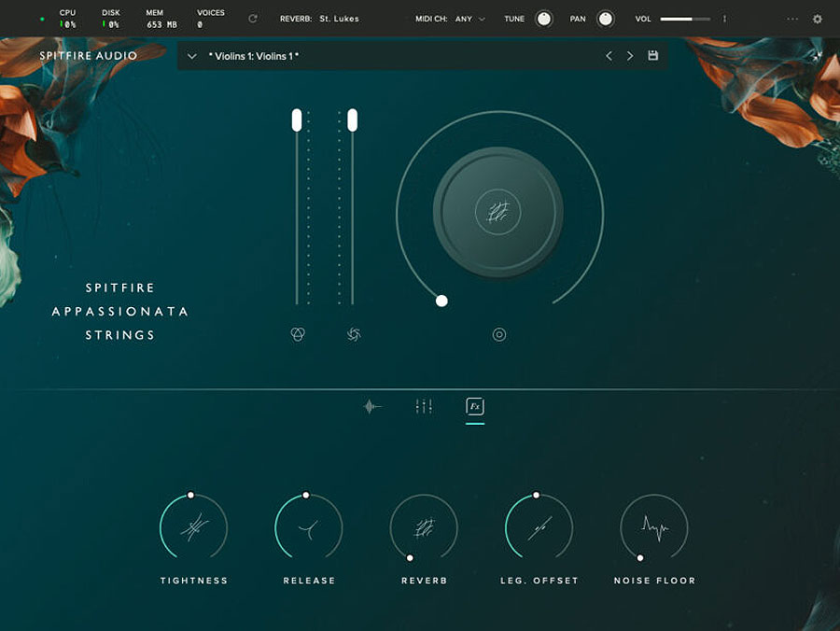The width and height of the screenshot is (840, 631).
Task: Click the white handle on large dial ring
Action: point(441,301)
